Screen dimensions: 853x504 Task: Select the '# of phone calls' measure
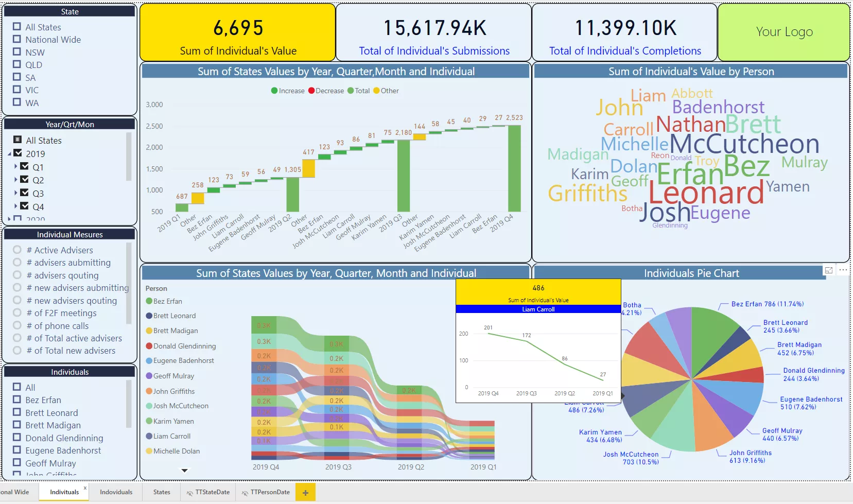coord(17,325)
